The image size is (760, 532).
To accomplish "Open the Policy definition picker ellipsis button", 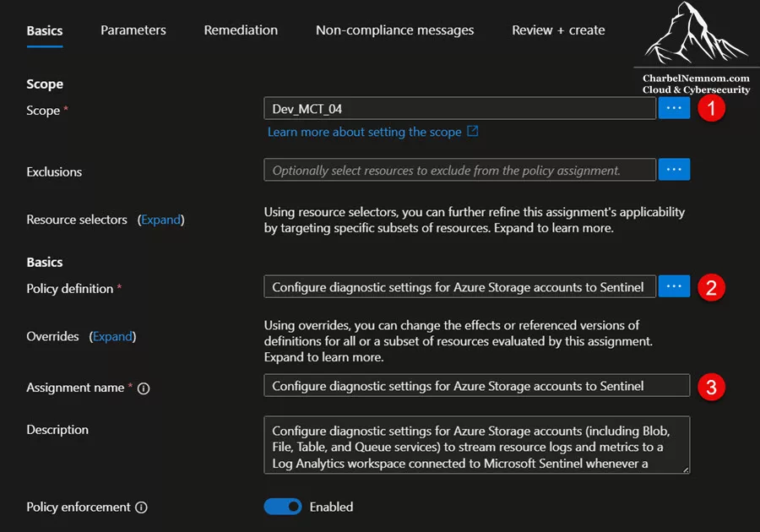I will click(x=674, y=286).
